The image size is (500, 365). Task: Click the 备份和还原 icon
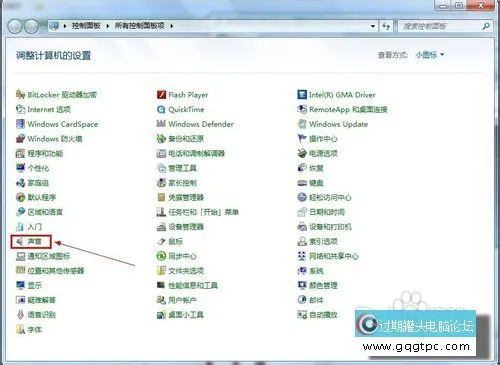coord(161,139)
